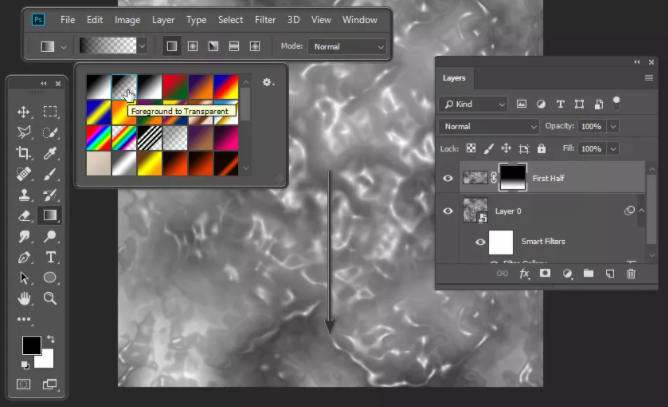The width and height of the screenshot is (668, 407).
Task: Open the Opacity slider dropdown
Action: 613,126
